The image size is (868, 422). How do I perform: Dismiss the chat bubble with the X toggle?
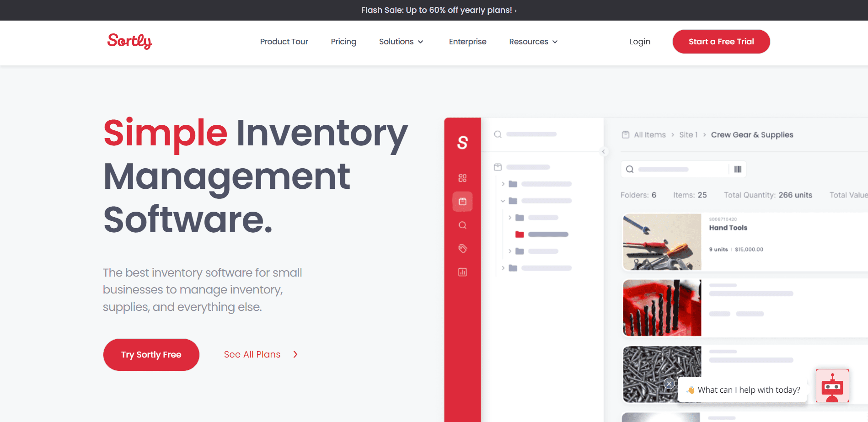(669, 384)
